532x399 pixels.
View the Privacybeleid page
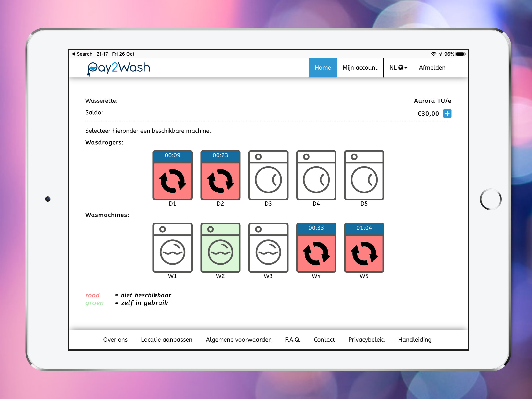pos(366,340)
